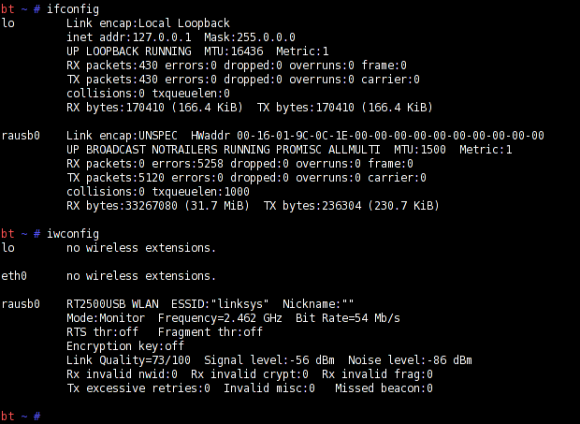Click Noise level:-86 dBm text
The width and height of the screenshot is (580, 424).
pyautogui.click(x=410, y=360)
